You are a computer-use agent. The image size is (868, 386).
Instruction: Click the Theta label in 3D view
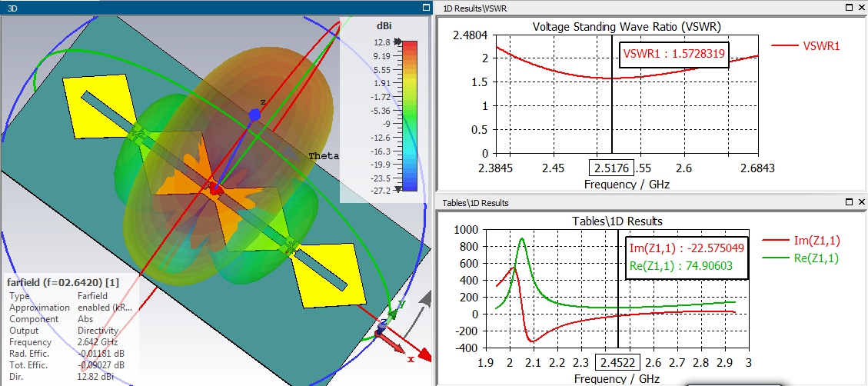[x=323, y=155]
